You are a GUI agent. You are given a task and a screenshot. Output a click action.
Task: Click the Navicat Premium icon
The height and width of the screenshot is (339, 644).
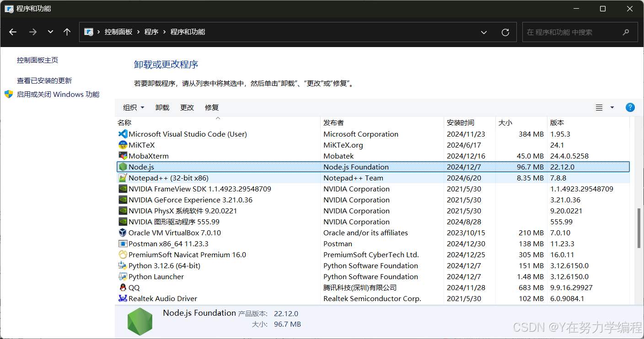click(x=123, y=254)
